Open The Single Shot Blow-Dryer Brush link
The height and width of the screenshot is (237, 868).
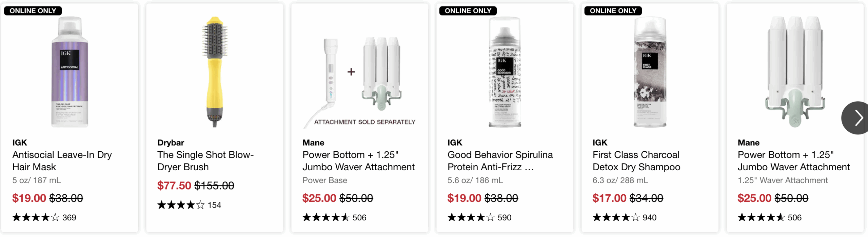coord(205,161)
